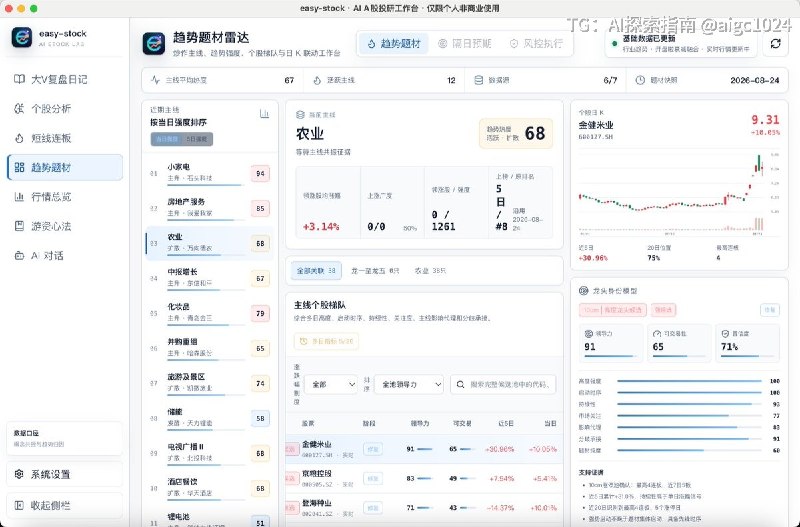Click the pulse icon in the first stats cell
The width and height of the screenshot is (800, 527).
(x=156, y=80)
